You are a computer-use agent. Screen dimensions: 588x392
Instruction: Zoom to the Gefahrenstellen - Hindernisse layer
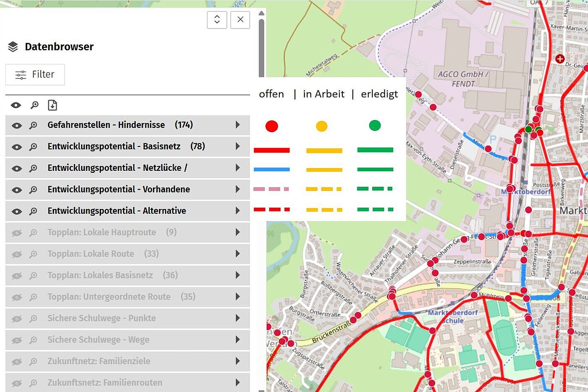[33, 125]
